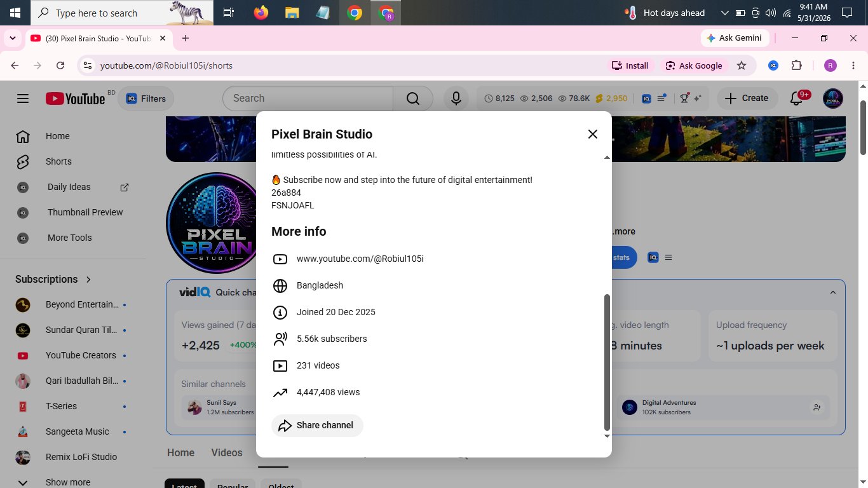
Task: Show hidden system tray icons
Action: click(x=725, y=13)
